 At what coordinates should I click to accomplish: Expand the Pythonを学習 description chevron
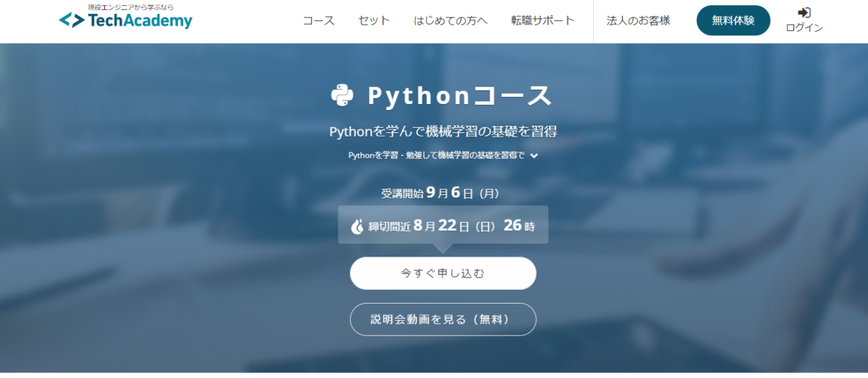[x=534, y=155]
